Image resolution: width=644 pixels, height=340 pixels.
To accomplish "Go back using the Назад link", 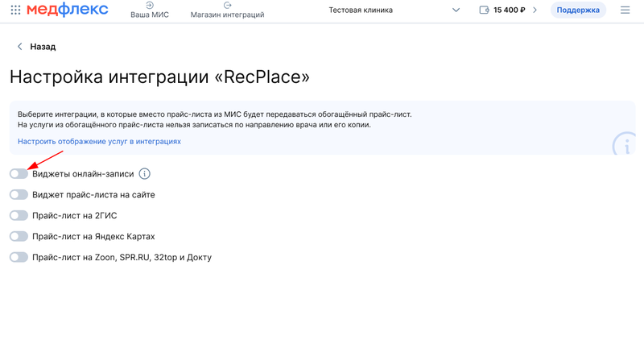I will (43, 47).
